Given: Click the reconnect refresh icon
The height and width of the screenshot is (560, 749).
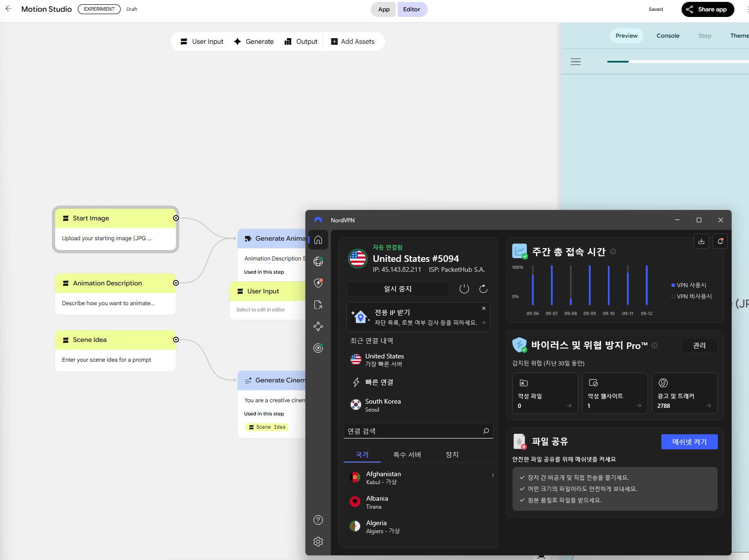Looking at the screenshot, I should [x=483, y=289].
